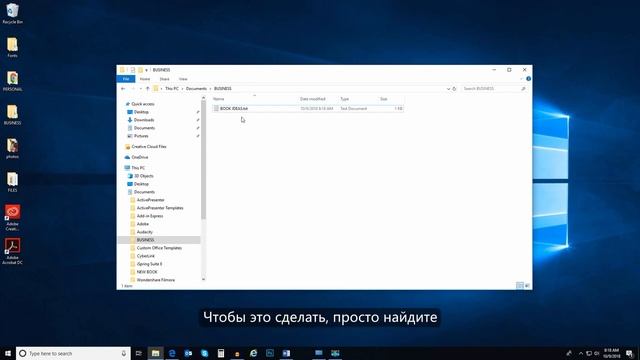Viewport: 640px width, 360px height.
Task: Open the ActivePresenter Templates folder in the tree
Action: 160,208
